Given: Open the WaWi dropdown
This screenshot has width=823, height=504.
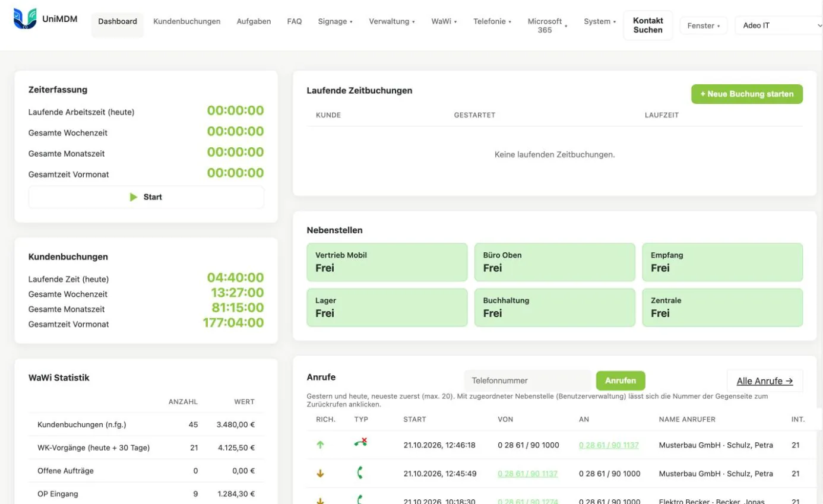Looking at the screenshot, I should [444, 21].
